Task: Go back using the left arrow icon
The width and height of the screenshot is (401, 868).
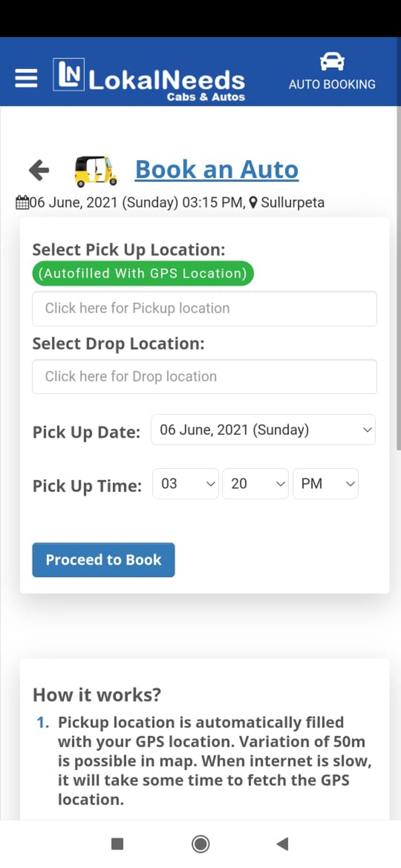Action: pos(39,170)
